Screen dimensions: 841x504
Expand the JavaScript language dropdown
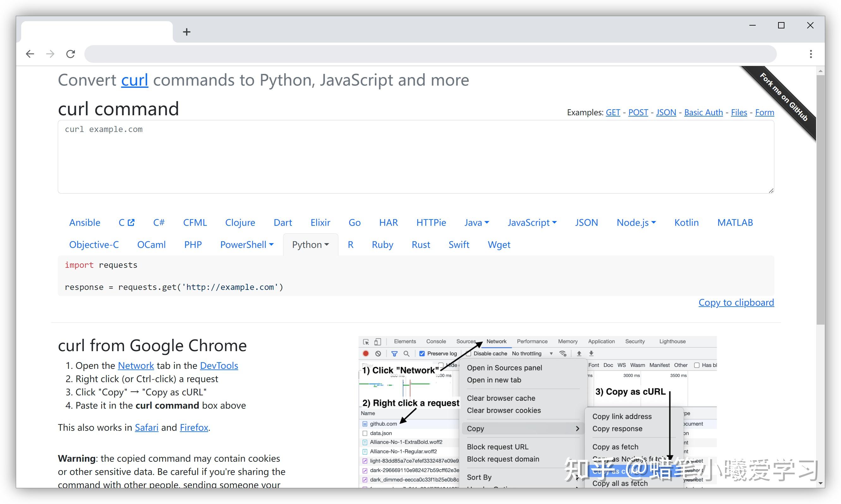[x=532, y=222]
